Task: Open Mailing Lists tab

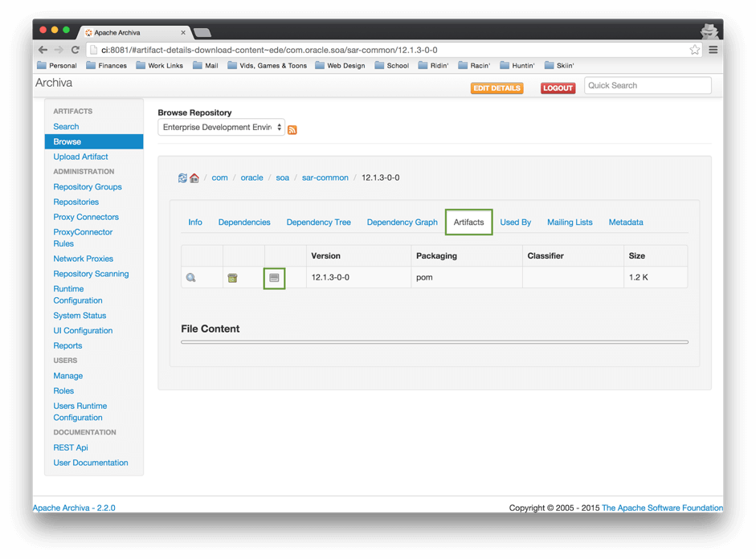Action: point(570,222)
